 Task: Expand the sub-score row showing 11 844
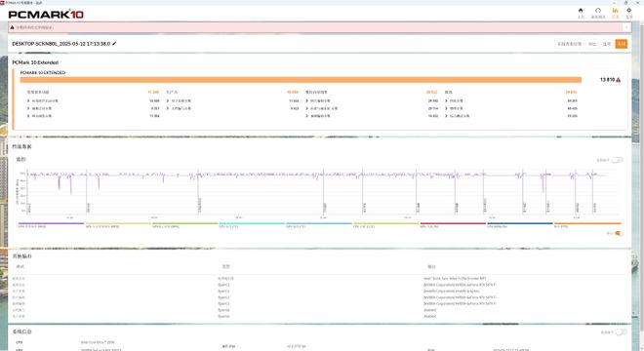(x=232, y=100)
